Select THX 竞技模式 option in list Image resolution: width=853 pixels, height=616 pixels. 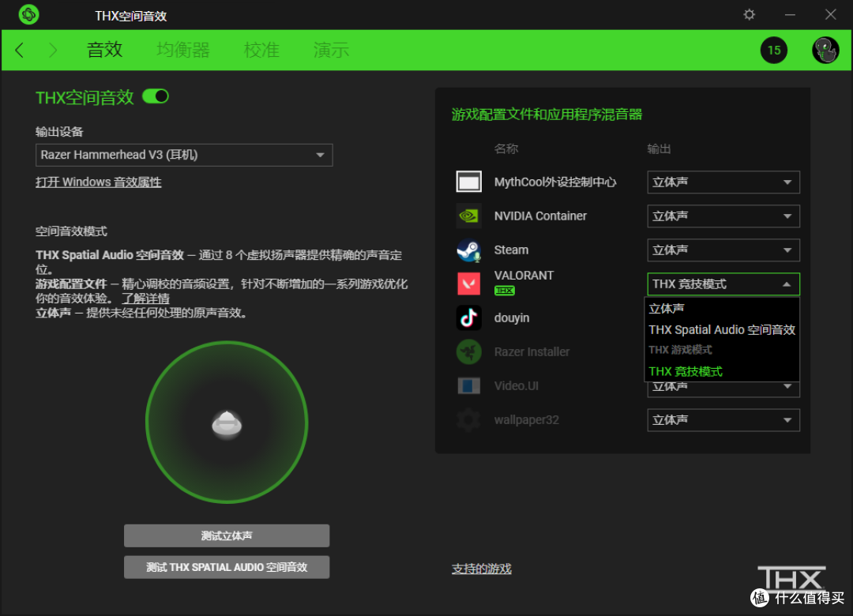pyautogui.click(x=722, y=371)
